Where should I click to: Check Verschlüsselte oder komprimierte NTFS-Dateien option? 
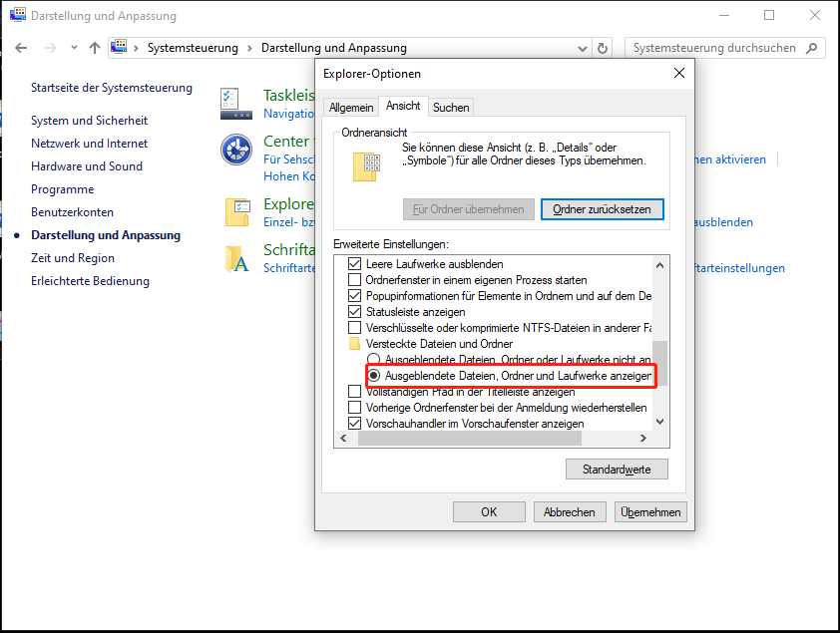tap(354, 328)
